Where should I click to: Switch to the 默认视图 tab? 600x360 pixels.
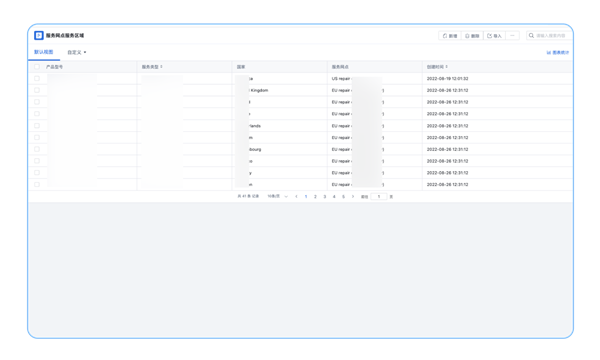coord(44,52)
